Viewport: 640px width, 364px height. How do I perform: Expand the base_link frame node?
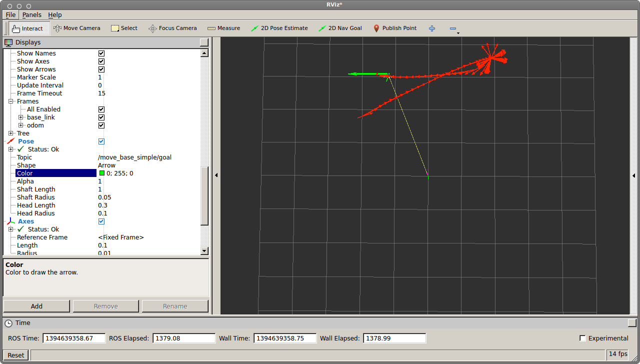click(21, 117)
